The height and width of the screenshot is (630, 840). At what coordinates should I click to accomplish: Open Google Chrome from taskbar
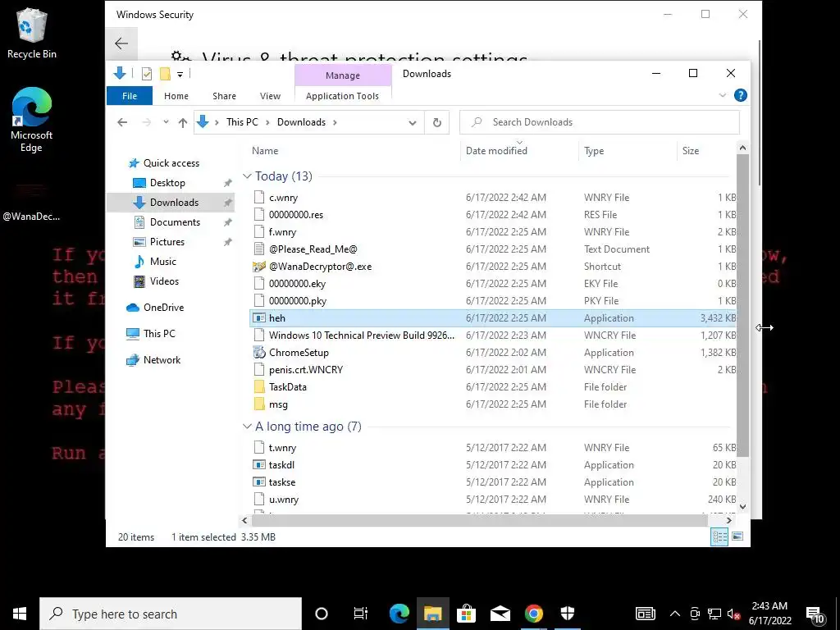[x=533, y=614]
